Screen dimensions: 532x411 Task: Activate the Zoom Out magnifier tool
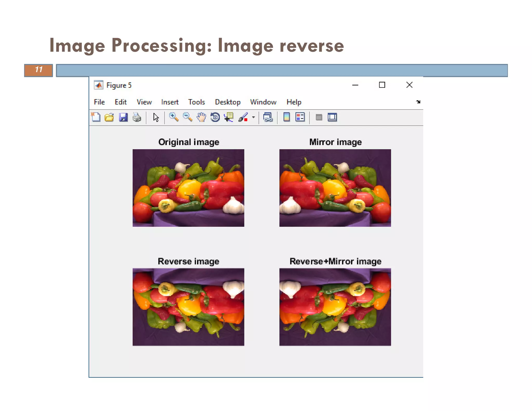click(187, 117)
